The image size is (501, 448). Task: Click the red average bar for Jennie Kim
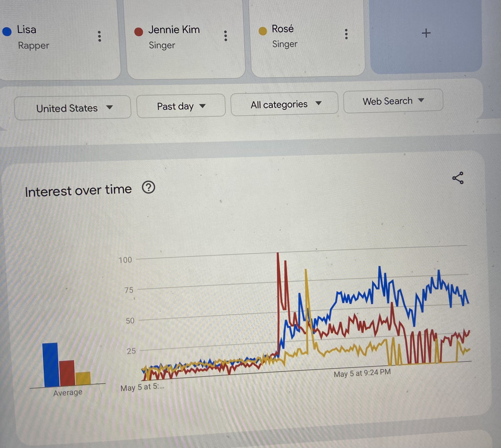pos(67,373)
